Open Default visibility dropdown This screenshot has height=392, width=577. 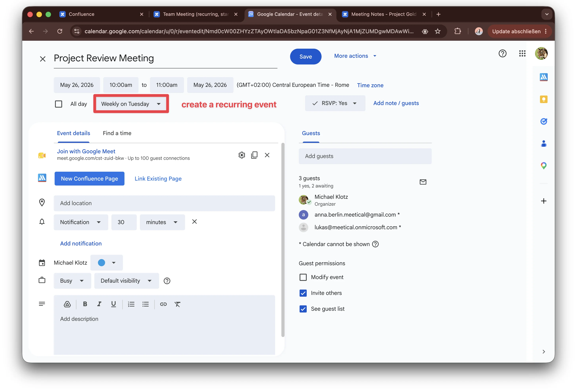click(127, 281)
